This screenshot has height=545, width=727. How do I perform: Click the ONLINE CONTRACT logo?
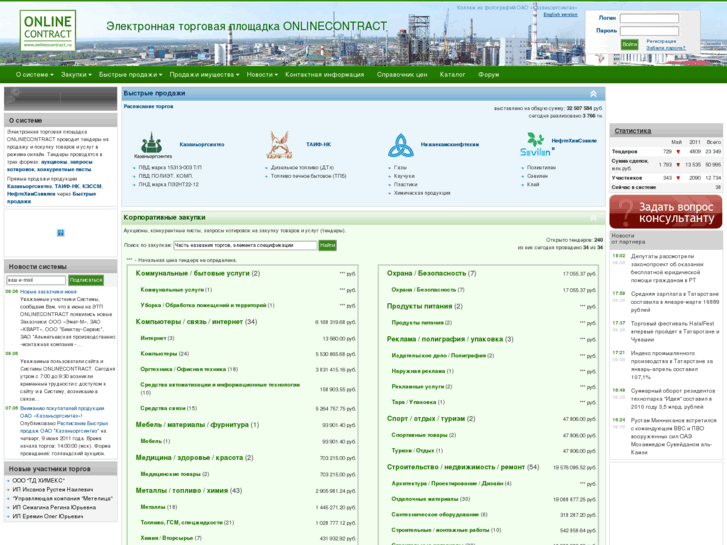(48, 31)
